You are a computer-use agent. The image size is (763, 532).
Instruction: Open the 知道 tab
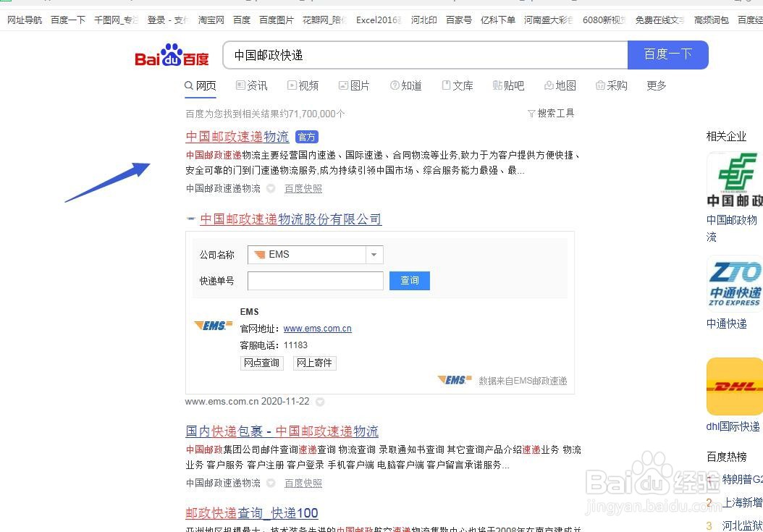pos(406,85)
